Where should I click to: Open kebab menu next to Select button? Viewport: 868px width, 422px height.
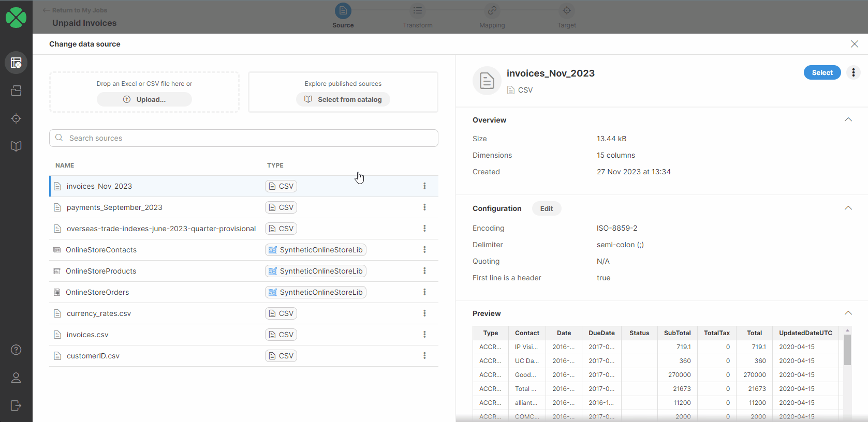coord(854,73)
